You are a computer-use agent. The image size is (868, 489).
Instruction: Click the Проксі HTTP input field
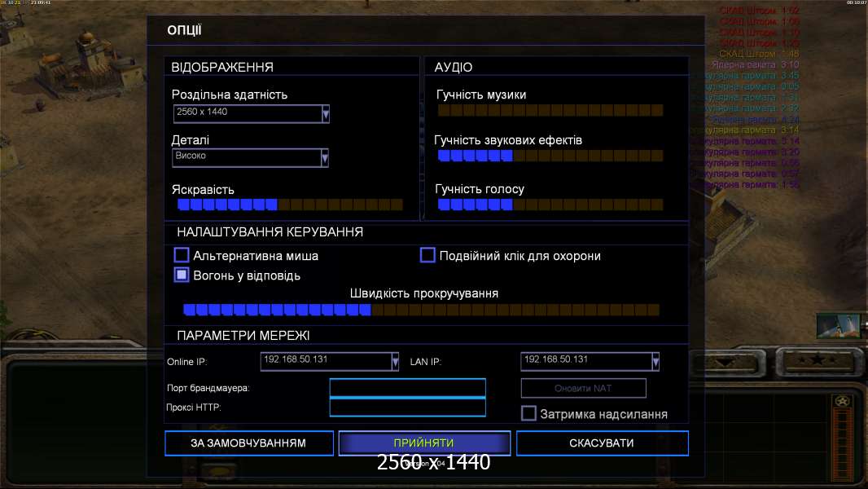coord(407,407)
